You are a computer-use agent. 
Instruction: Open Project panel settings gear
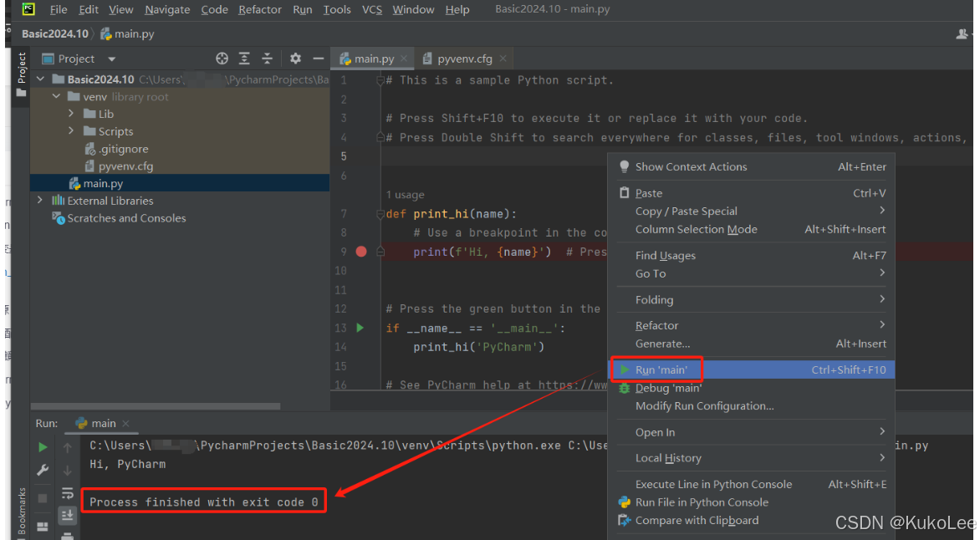295,59
